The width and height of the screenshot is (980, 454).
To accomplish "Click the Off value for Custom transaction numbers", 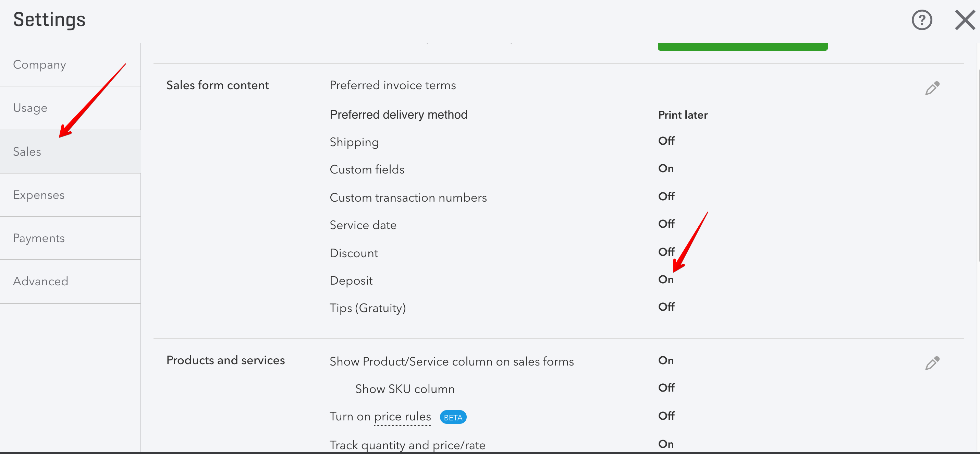I will pyautogui.click(x=666, y=196).
